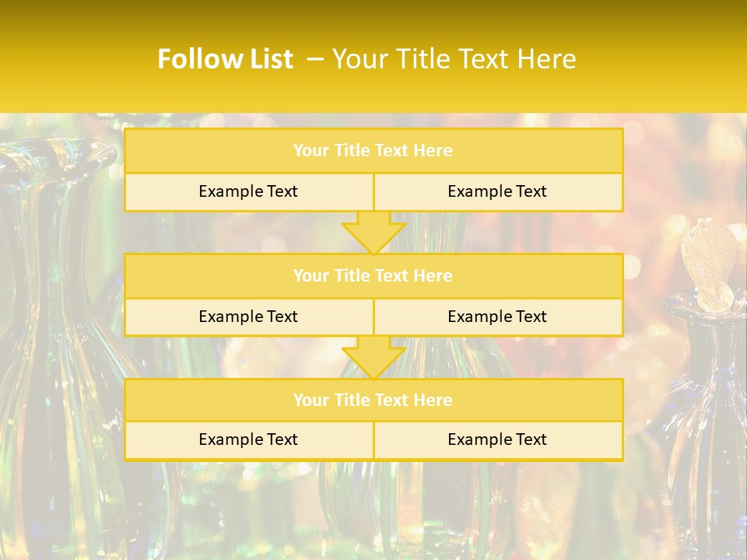Viewport: 747px width, 560px height.
Task: Select "Your Title Text Here" in the slide heading
Action: [x=454, y=59]
